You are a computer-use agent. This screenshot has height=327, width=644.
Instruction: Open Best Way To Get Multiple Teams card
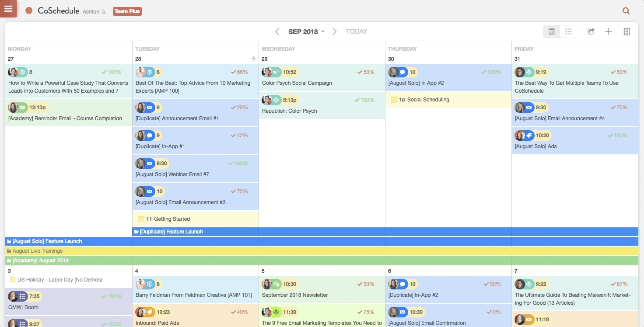(575, 81)
